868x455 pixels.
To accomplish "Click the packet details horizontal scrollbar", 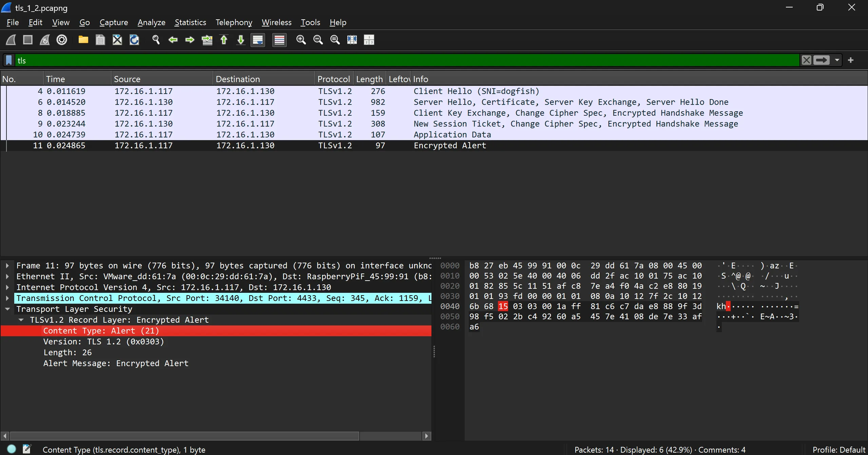I will click(x=185, y=436).
